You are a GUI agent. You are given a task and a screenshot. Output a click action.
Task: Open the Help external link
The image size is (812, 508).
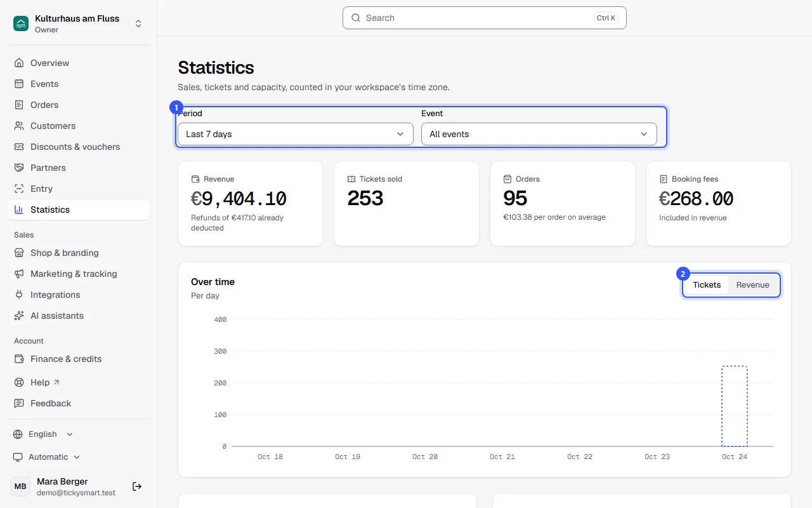(x=79, y=382)
